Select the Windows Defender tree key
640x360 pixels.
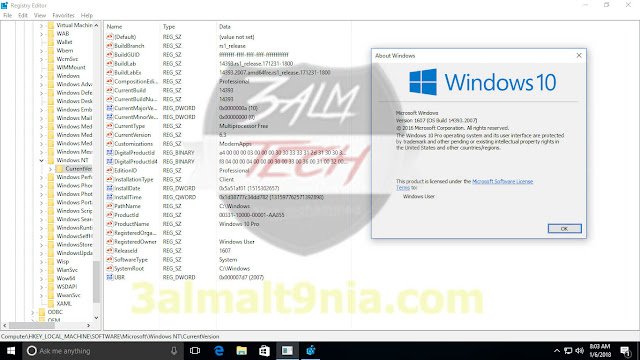(x=74, y=93)
